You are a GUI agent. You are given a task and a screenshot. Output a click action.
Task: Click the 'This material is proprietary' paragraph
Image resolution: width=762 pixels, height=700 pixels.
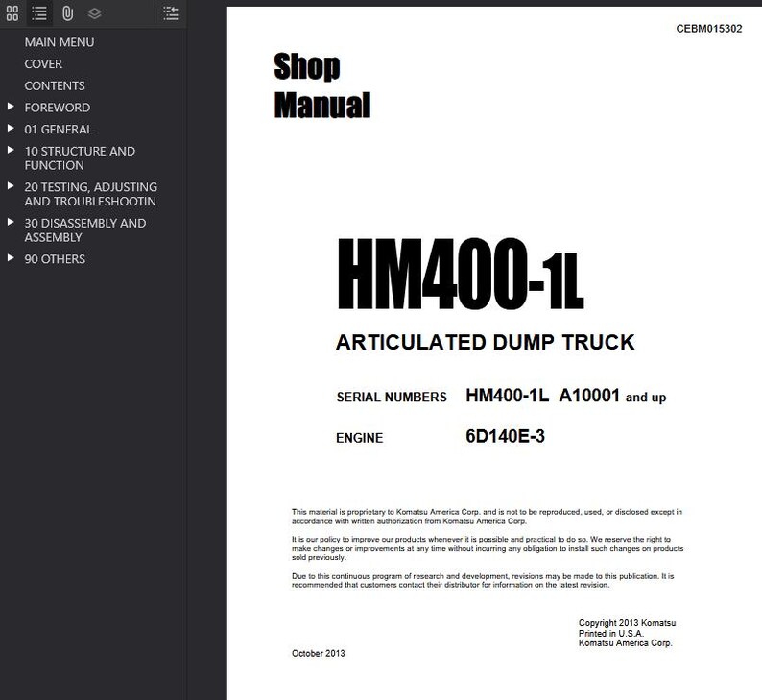click(487, 517)
